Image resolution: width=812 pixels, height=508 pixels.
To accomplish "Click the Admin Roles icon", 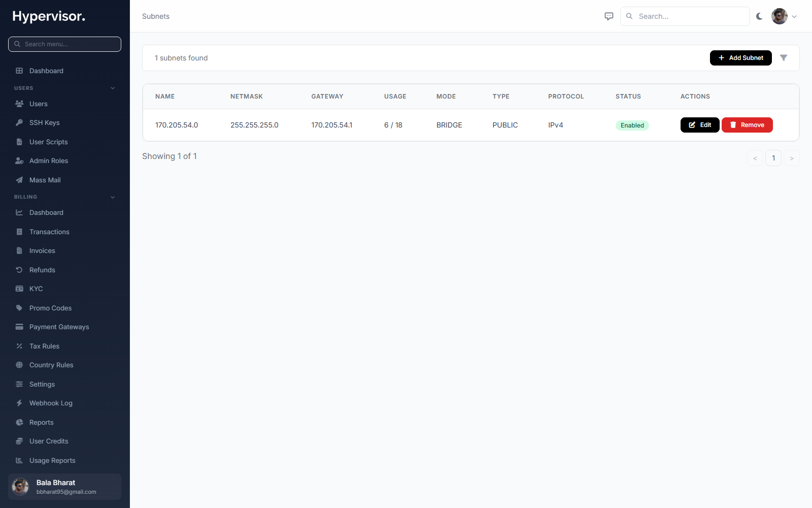I will pos(19,161).
